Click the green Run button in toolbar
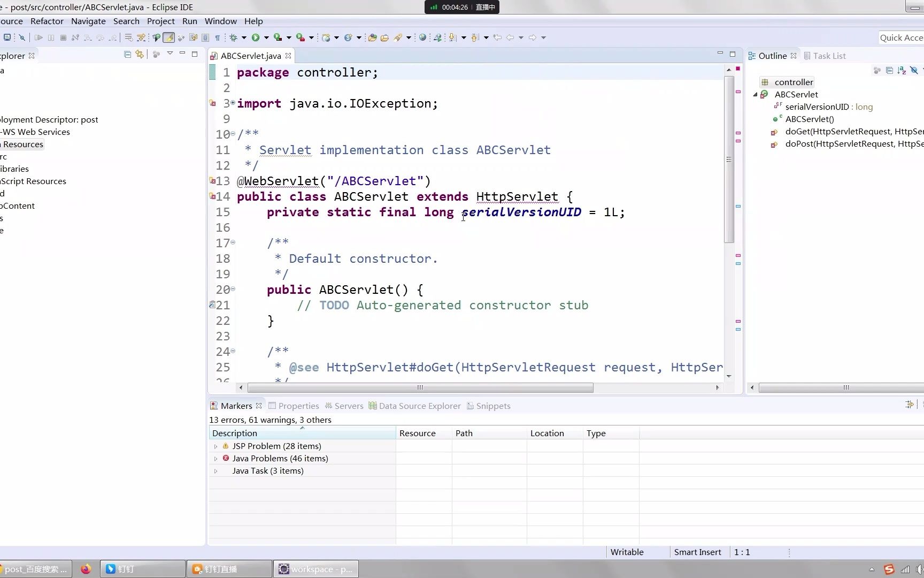The image size is (924, 578). 256,37
